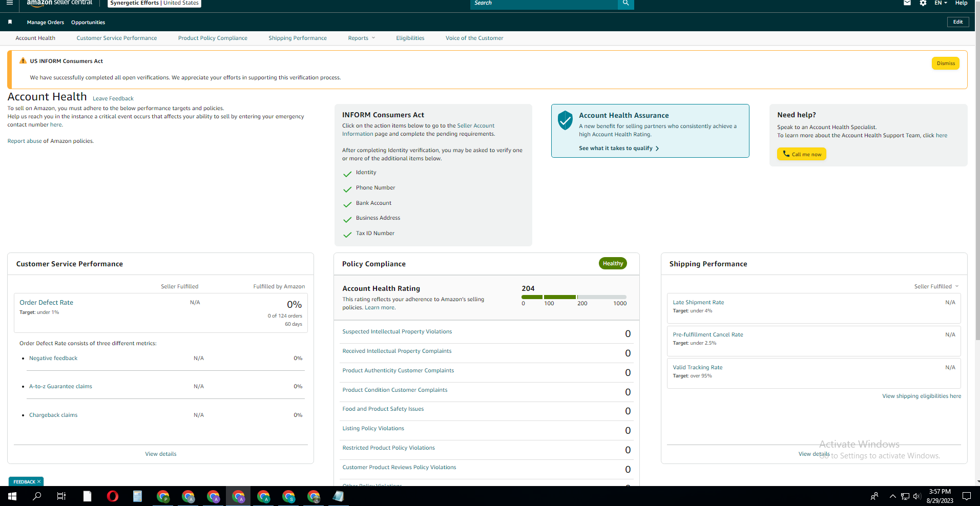Click the Account Health Rating progress bar
980x506 pixels.
(x=574, y=297)
